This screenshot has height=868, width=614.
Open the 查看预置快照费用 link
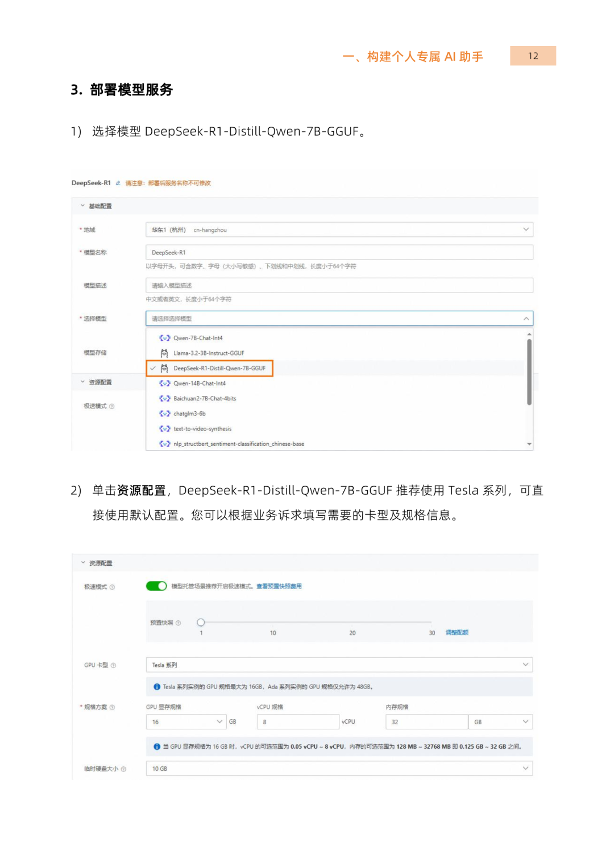[279, 586]
